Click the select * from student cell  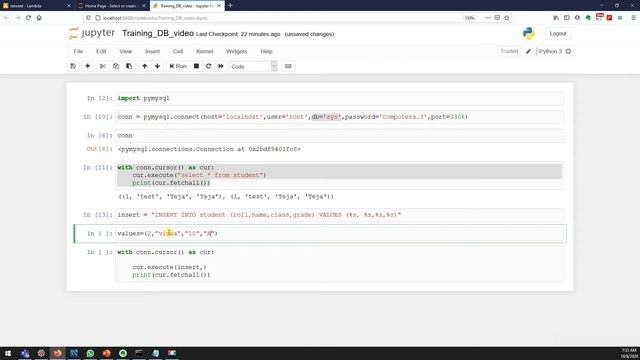(x=340, y=175)
